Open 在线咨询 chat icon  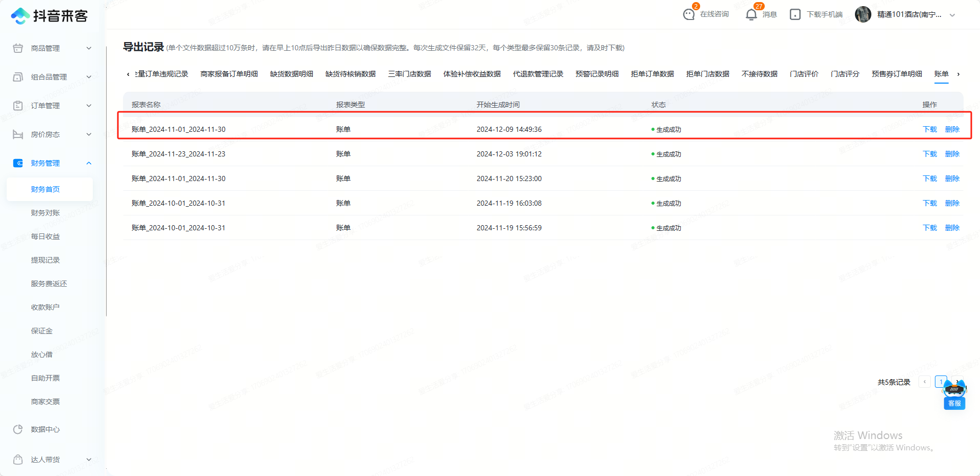(689, 14)
